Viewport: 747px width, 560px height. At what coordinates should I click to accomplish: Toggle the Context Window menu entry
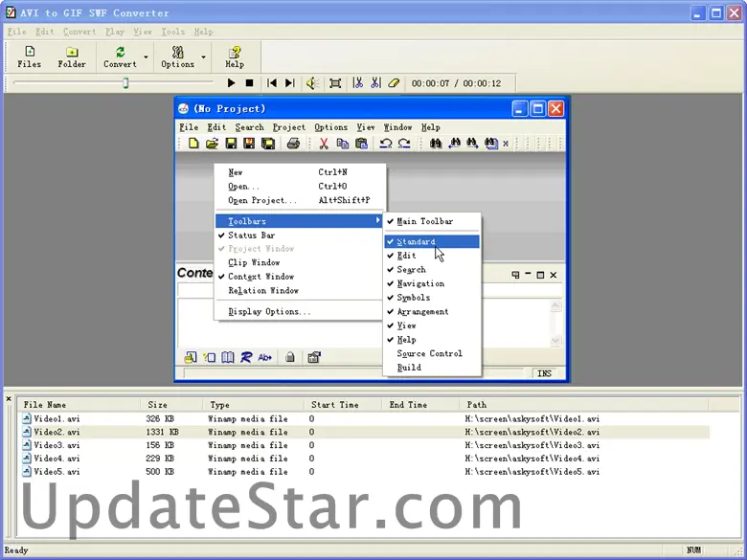point(299,277)
